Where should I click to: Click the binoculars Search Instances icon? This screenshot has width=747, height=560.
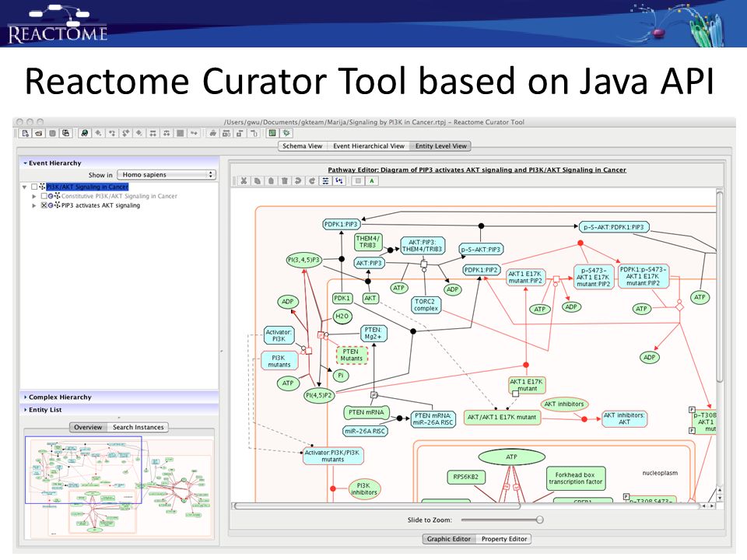[x=84, y=133]
